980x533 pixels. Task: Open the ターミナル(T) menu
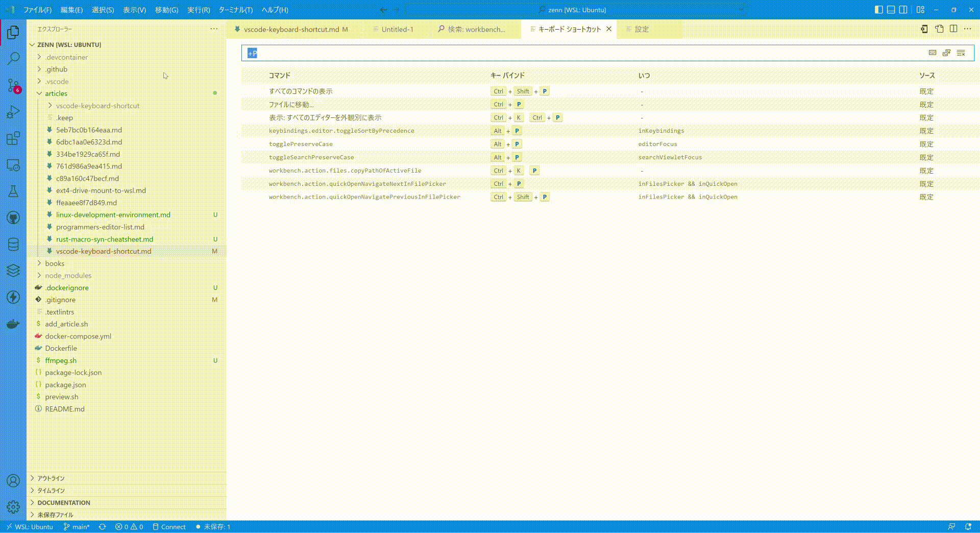click(236, 10)
